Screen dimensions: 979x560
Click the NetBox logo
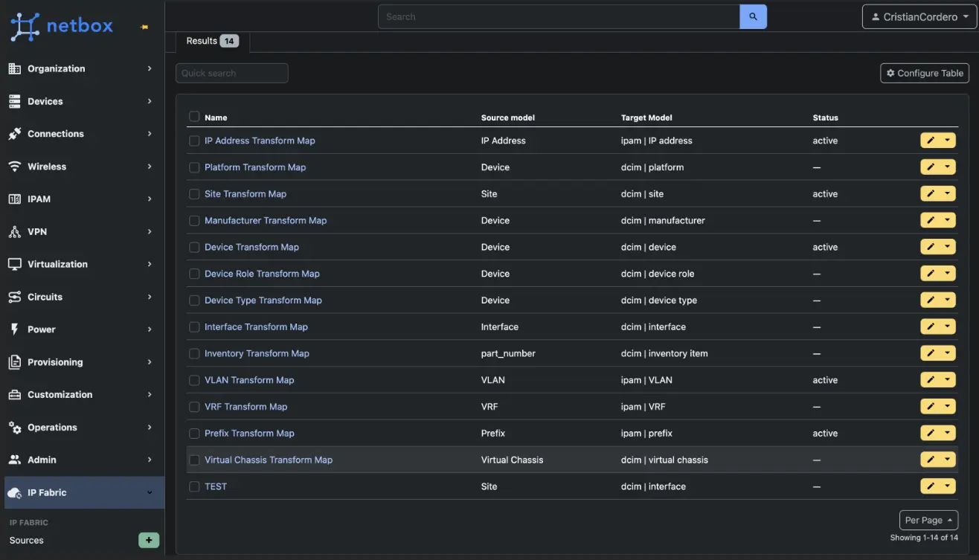62,26
